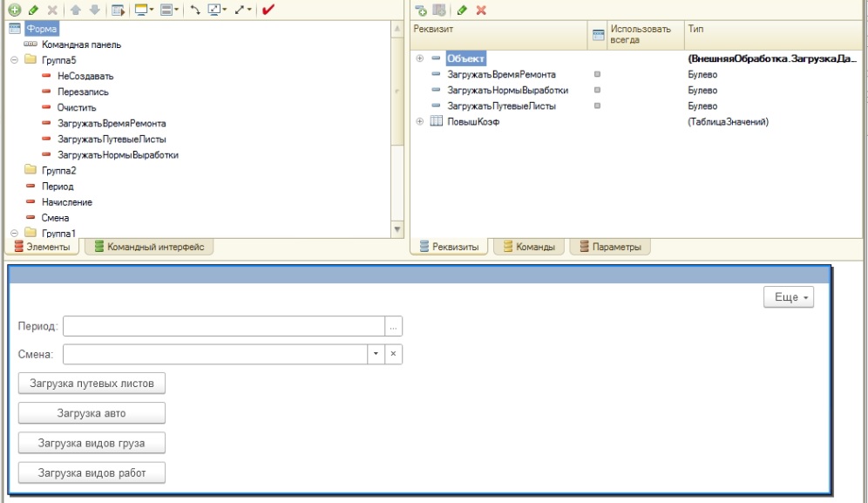Expand the Объект attribute node
Image resolution: width=868 pixels, height=503 pixels.
[420, 58]
